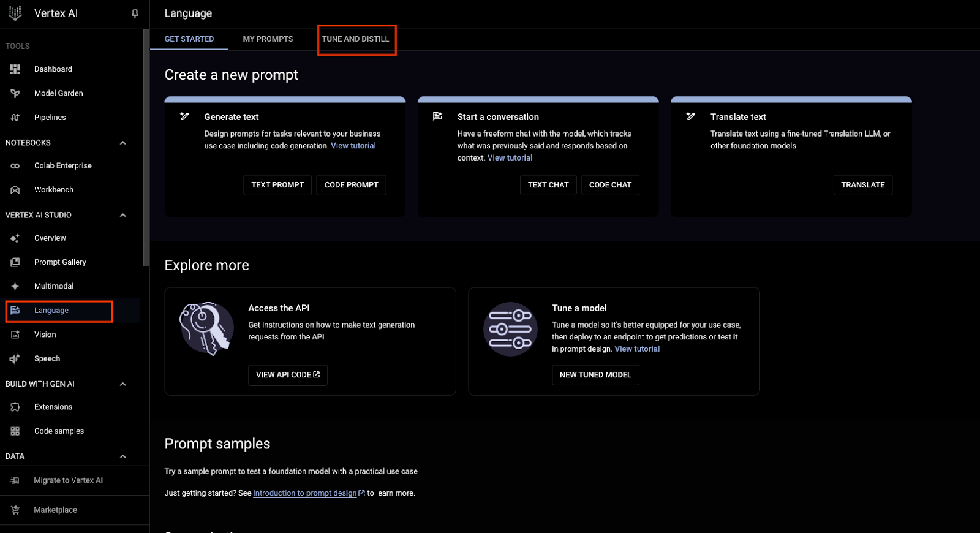The width and height of the screenshot is (980, 533).
Task: Click the Tune a model heading
Action: coord(579,308)
